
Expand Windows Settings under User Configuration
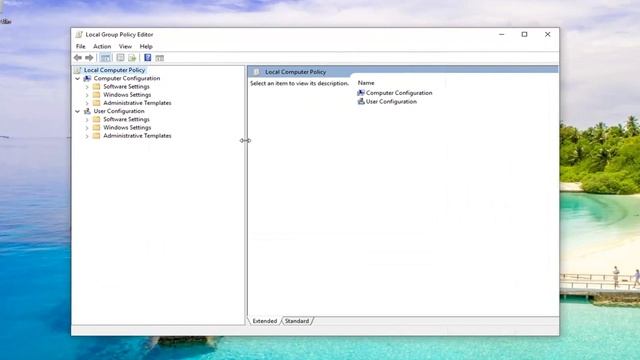[x=87, y=128]
